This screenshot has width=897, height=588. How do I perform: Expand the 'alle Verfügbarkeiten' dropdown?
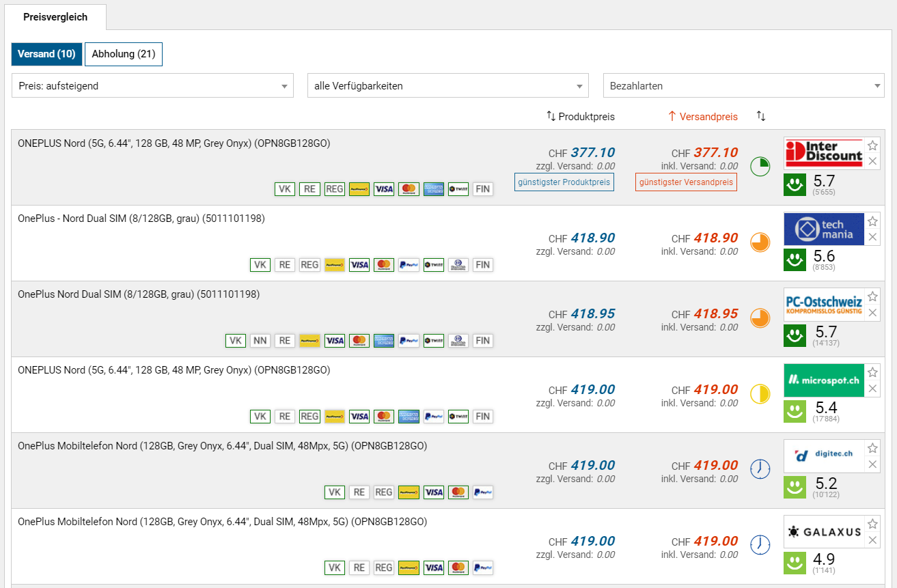(x=447, y=86)
